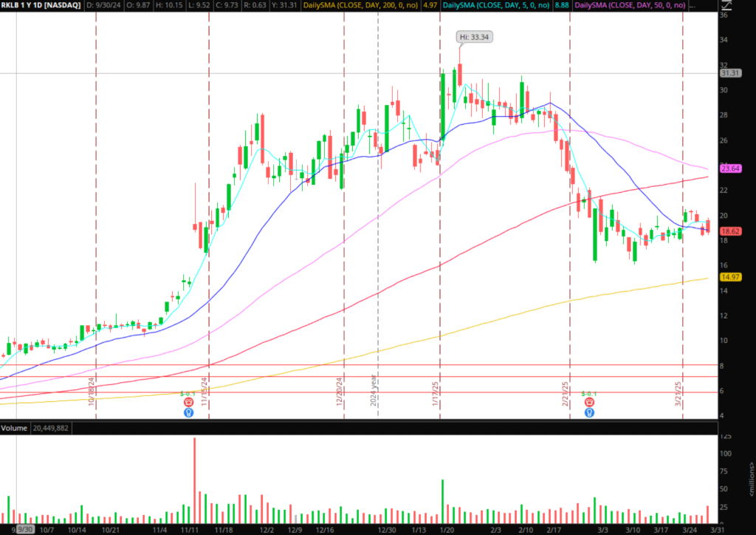Click the red earnings phone icon near 2/21/25
The image size is (756, 535).
pos(589,402)
